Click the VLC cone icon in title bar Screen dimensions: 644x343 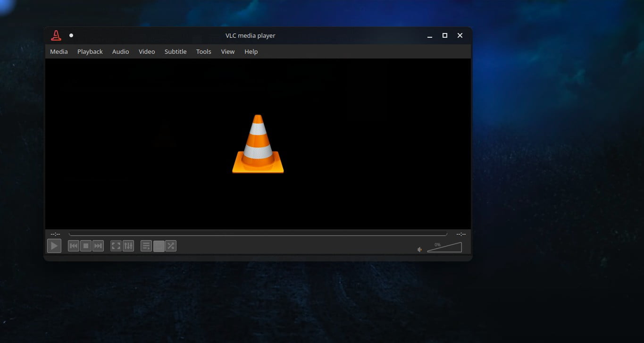56,35
